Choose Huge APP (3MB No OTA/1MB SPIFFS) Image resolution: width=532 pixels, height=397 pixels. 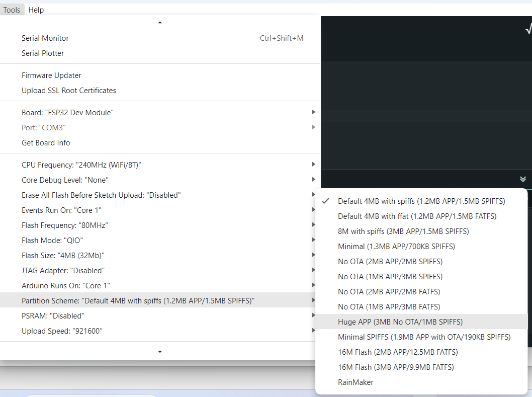[x=421, y=322]
